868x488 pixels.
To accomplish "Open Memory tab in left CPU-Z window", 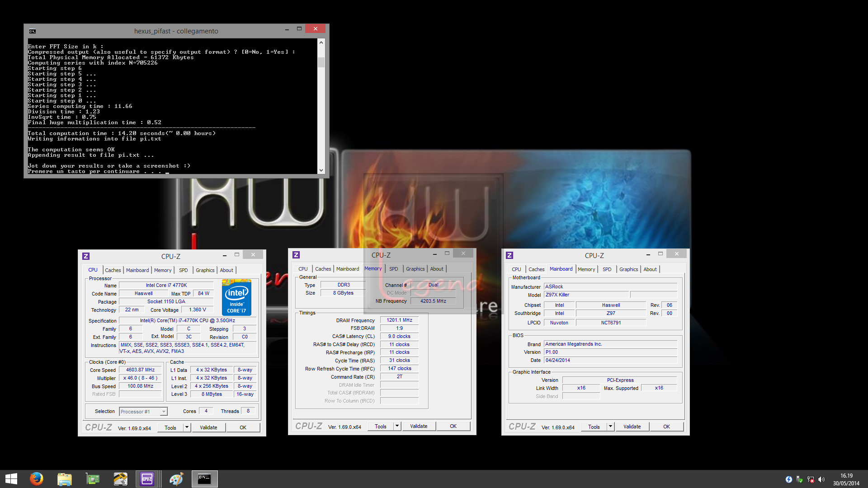I will click(x=163, y=270).
